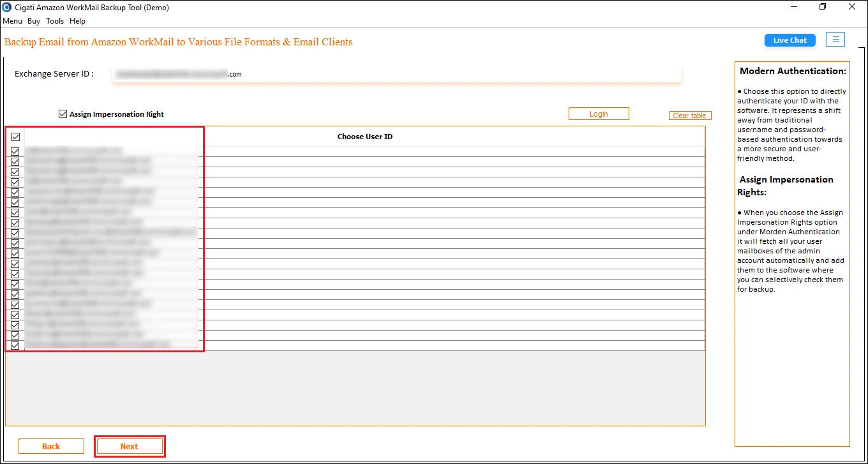The height and width of the screenshot is (464, 868).
Task: Click the Cigati app icon in title bar
Action: click(7, 7)
